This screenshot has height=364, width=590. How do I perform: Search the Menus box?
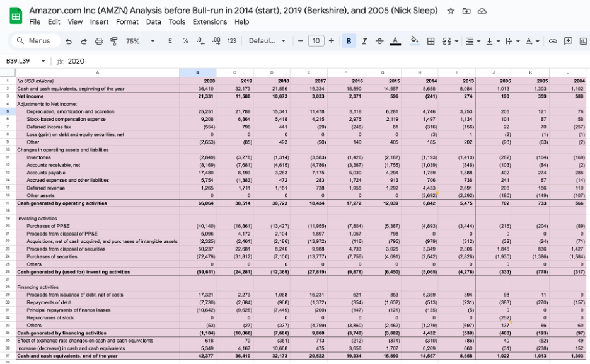(36, 40)
